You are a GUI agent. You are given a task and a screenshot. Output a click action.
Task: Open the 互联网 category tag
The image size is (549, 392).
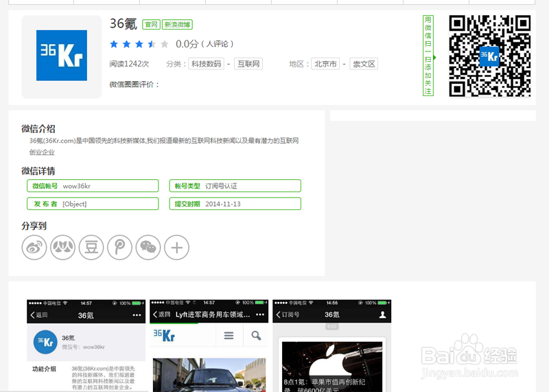(248, 64)
